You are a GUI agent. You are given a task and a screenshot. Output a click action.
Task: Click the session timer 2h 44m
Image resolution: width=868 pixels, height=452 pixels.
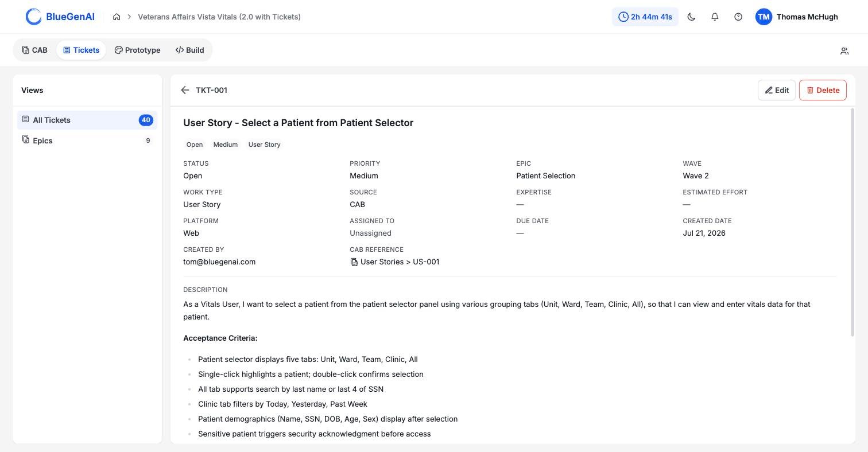[645, 17]
